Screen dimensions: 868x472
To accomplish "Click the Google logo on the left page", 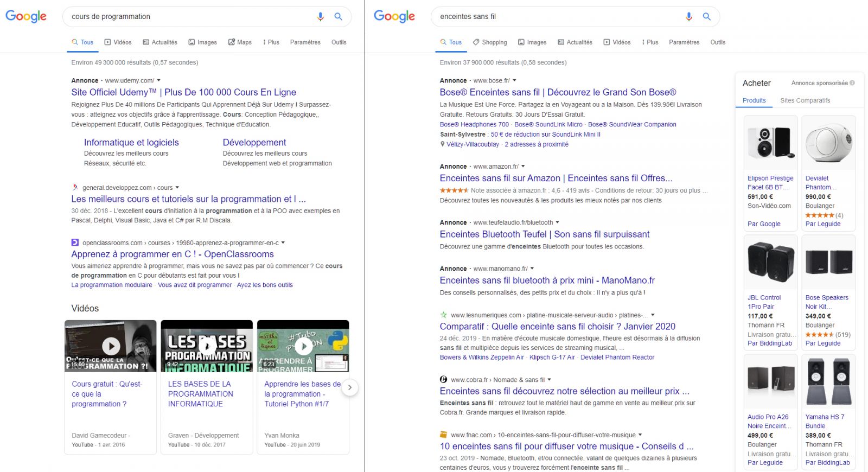I will (x=26, y=17).
